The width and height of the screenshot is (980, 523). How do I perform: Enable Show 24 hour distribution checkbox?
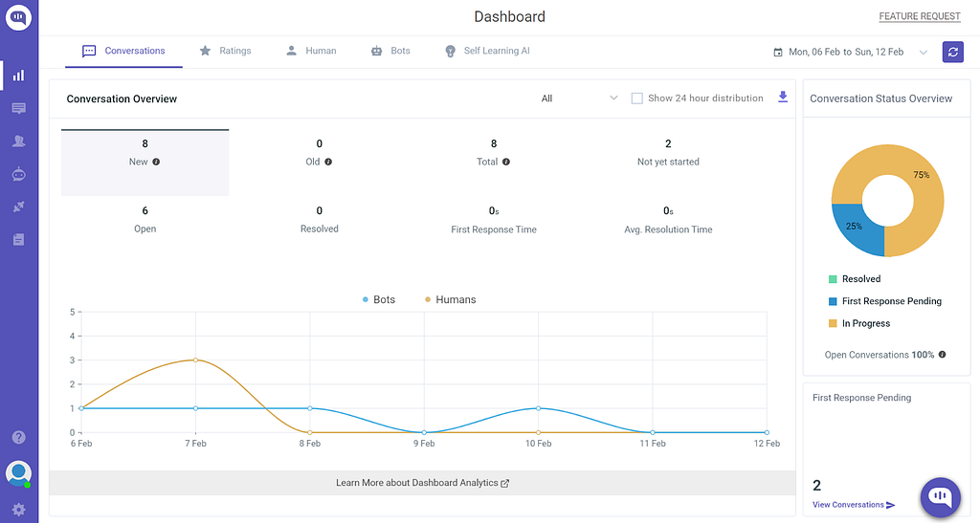click(x=636, y=98)
